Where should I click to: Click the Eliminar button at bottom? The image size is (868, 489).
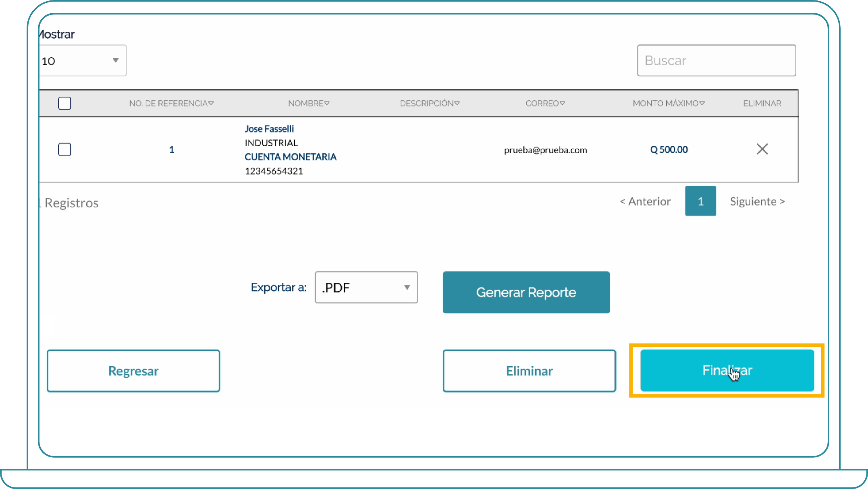[x=530, y=371]
